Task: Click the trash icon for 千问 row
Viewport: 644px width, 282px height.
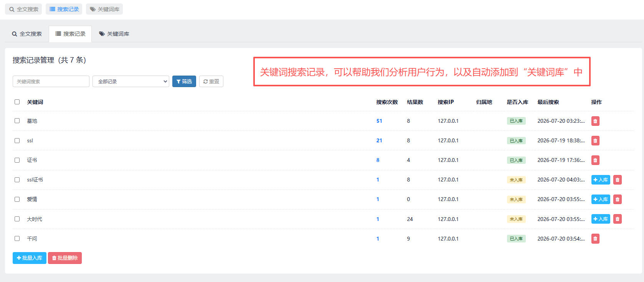Action: coord(595,239)
